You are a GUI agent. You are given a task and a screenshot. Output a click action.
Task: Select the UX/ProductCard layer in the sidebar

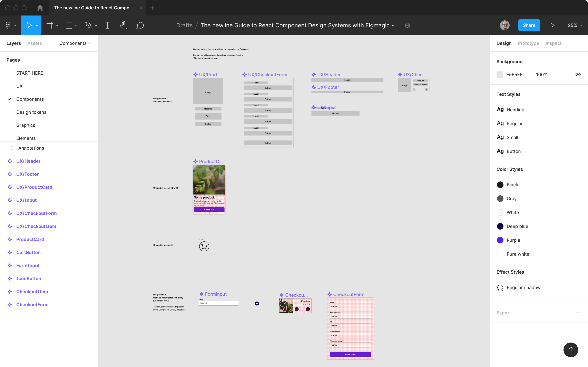34,187
